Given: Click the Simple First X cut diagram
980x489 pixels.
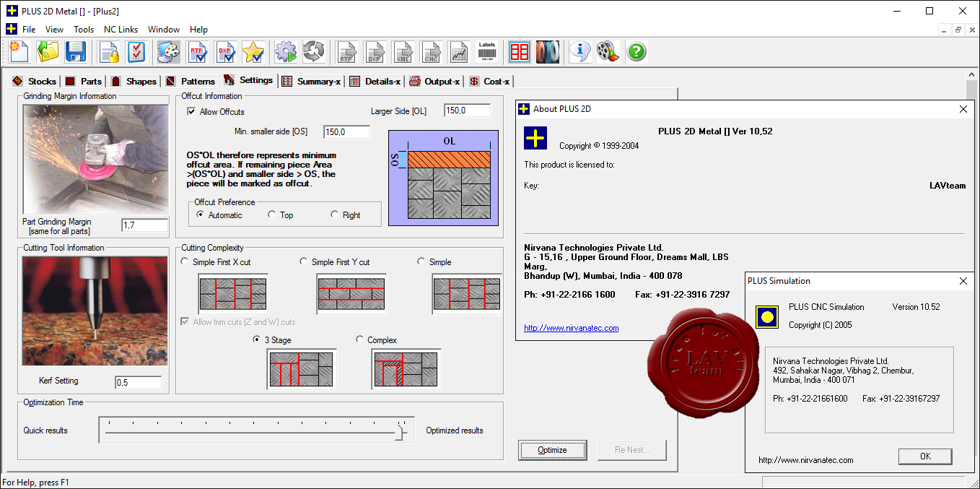Looking at the screenshot, I should 233,295.
